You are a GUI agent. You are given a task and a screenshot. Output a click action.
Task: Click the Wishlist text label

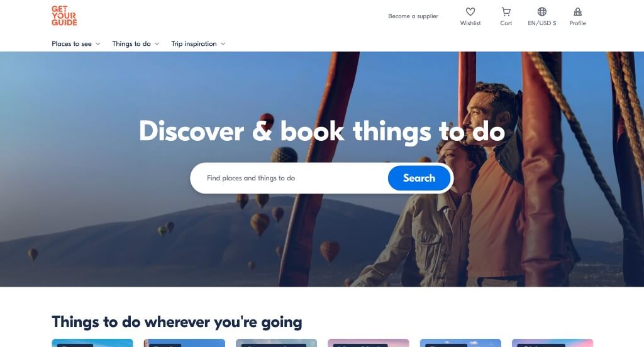point(470,23)
